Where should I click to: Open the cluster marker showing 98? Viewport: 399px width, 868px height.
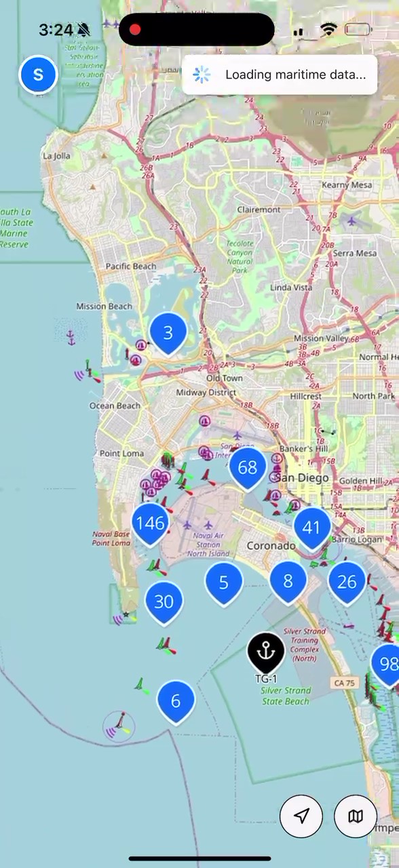pyautogui.click(x=387, y=665)
